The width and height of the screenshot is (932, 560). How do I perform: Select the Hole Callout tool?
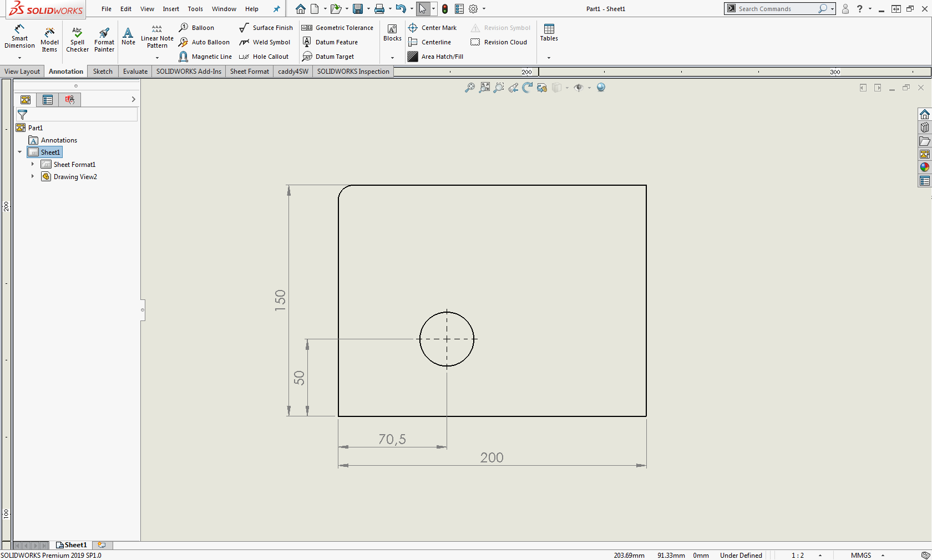[264, 57]
